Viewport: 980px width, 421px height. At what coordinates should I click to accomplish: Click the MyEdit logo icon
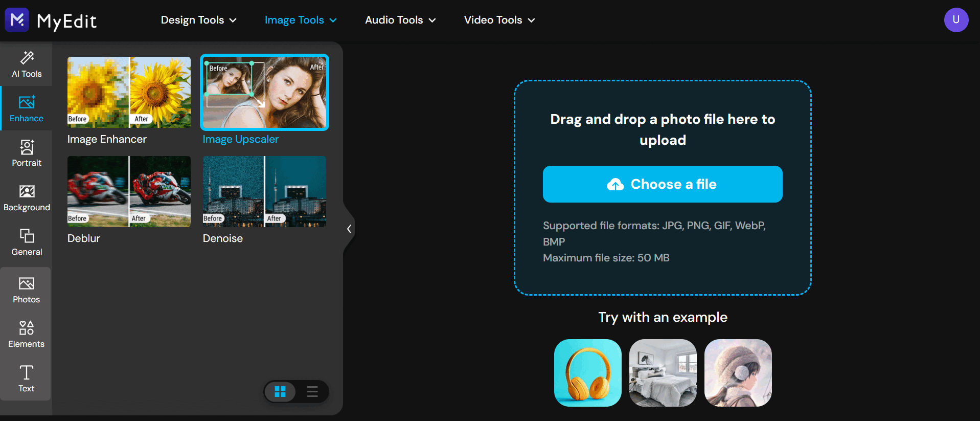tap(17, 20)
